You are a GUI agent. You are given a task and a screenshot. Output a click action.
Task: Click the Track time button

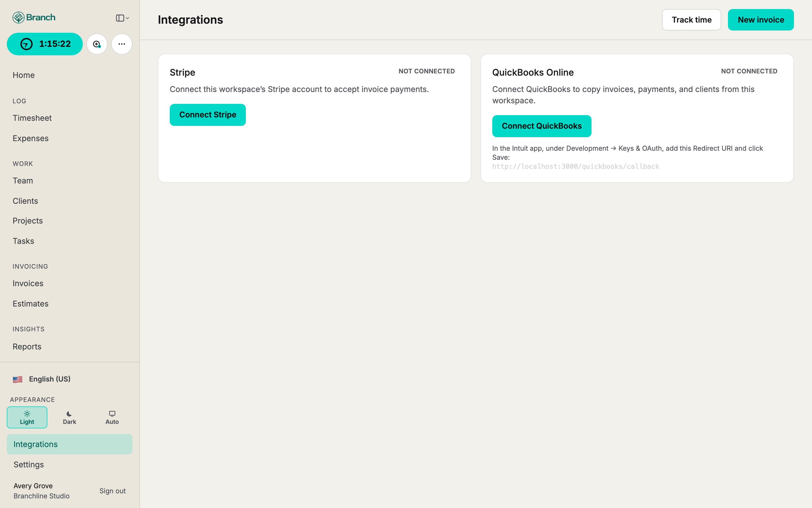point(691,20)
